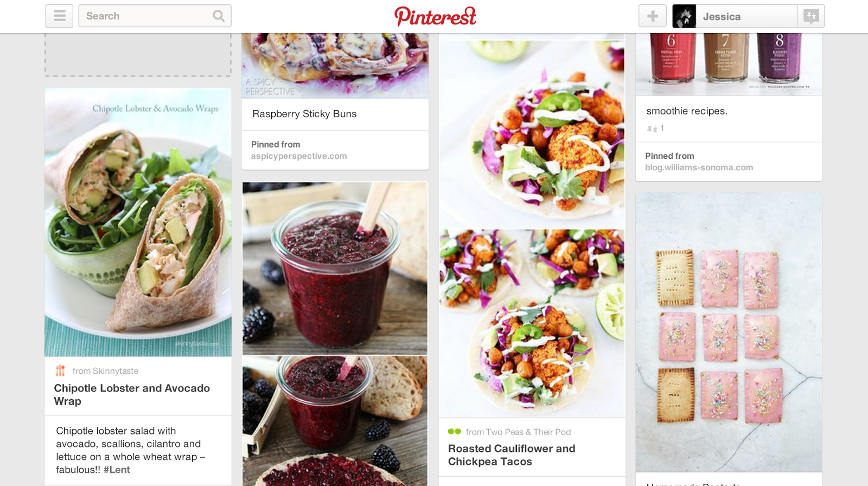868x486 pixels.
Task: Click the #Lent hashtag link
Action: click(x=117, y=470)
